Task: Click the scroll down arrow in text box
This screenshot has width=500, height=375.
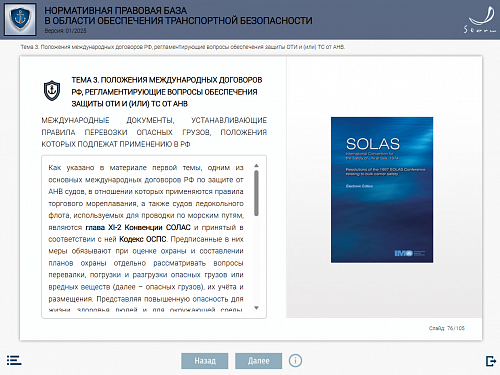Action: (256, 308)
